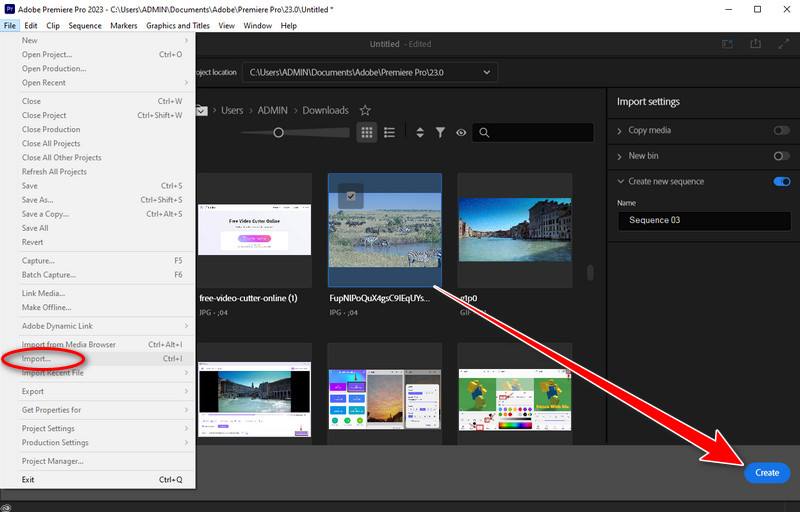Uncheck the zebra image checkbox
800x512 pixels.
(x=351, y=196)
